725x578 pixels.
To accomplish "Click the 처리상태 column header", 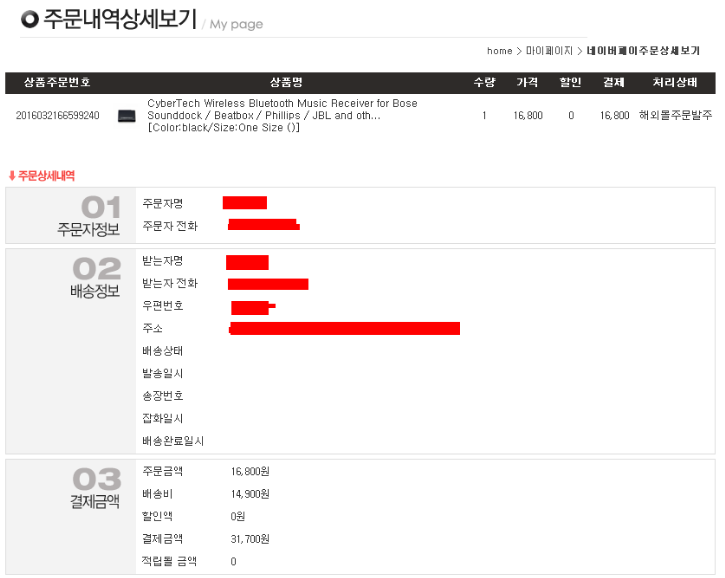I will pyautogui.click(x=676, y=83).
